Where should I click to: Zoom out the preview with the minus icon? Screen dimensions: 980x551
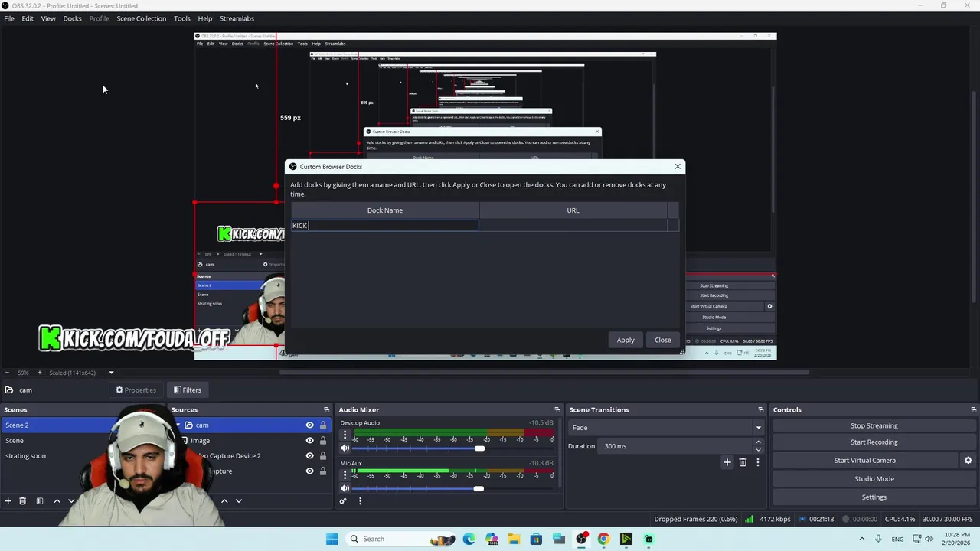pyautogui.click(x=8, y=373)
